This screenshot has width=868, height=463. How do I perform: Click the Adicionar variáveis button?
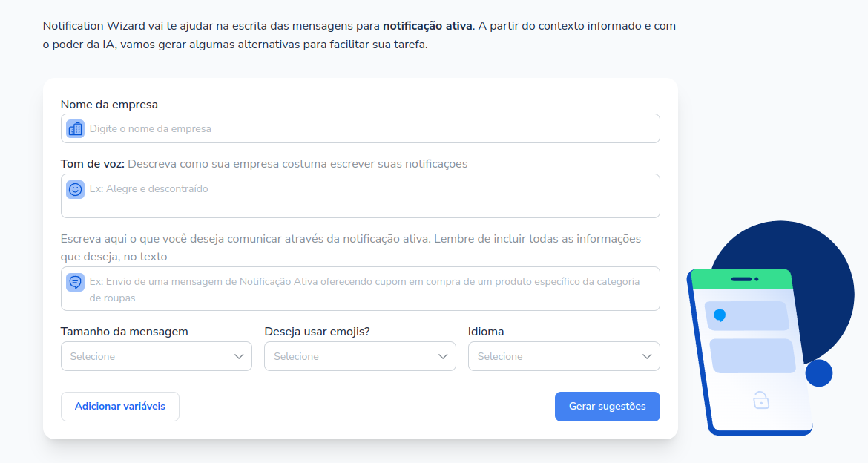coord(120,407)
